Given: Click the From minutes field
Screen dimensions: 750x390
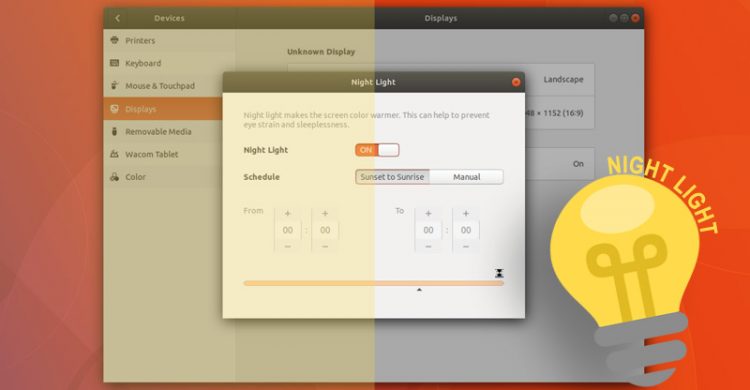Looking at the screenshot, I should coord(325,230).
